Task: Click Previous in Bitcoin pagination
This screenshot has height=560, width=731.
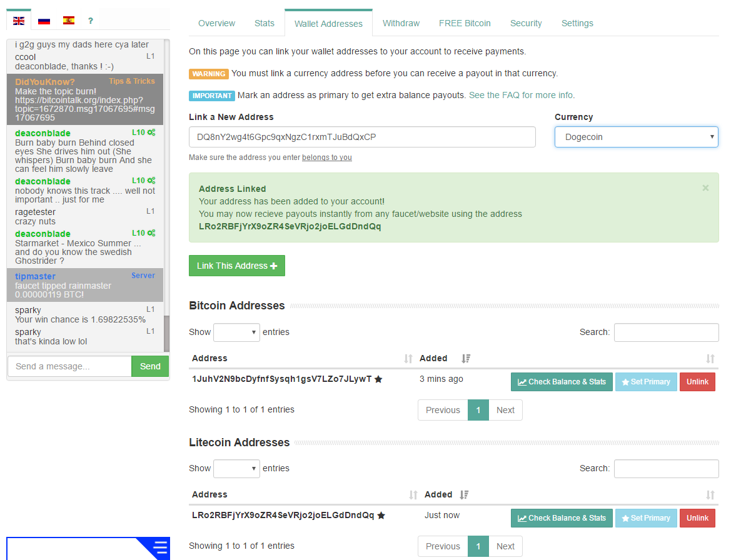Action: point(443,410)
